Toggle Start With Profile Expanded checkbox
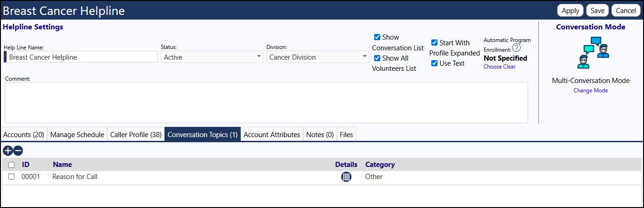The width and height of the screenshot is (644, 208). 434,42
